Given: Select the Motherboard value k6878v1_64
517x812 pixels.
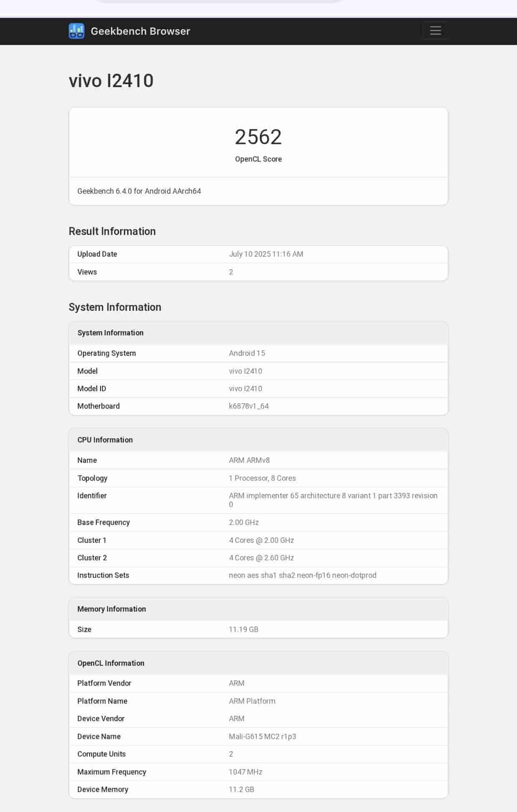Looking at the screenshot, I should pos(248,406).
